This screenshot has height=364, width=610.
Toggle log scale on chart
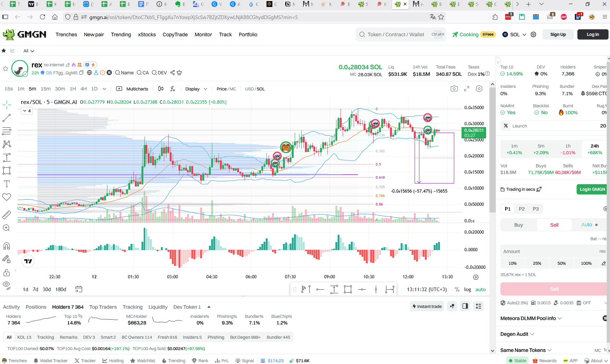(x=467, y=289)
